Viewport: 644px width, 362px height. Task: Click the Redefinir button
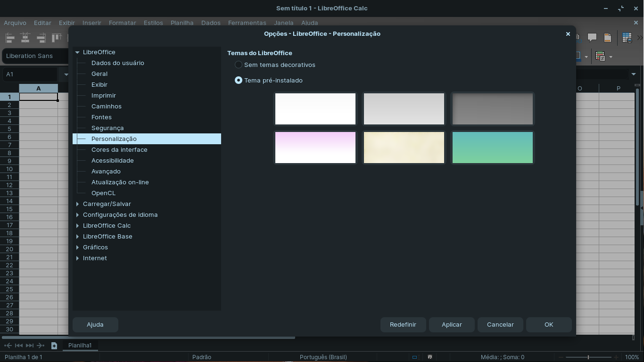click(403, 324)
